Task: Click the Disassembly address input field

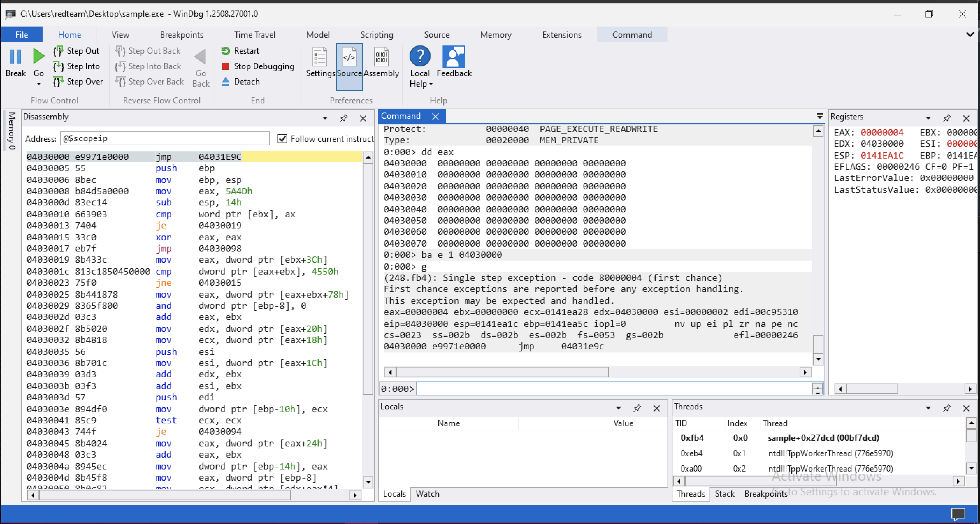Action: pos(165,138)
